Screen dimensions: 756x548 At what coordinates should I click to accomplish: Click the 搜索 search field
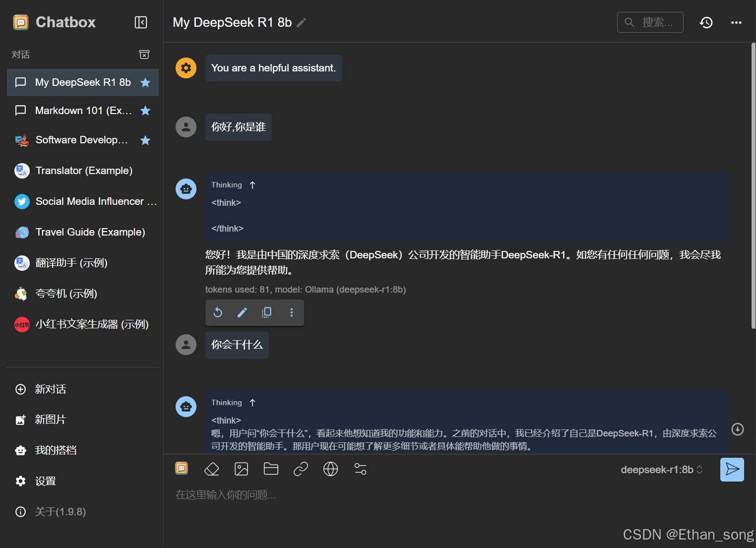(650, 22)
